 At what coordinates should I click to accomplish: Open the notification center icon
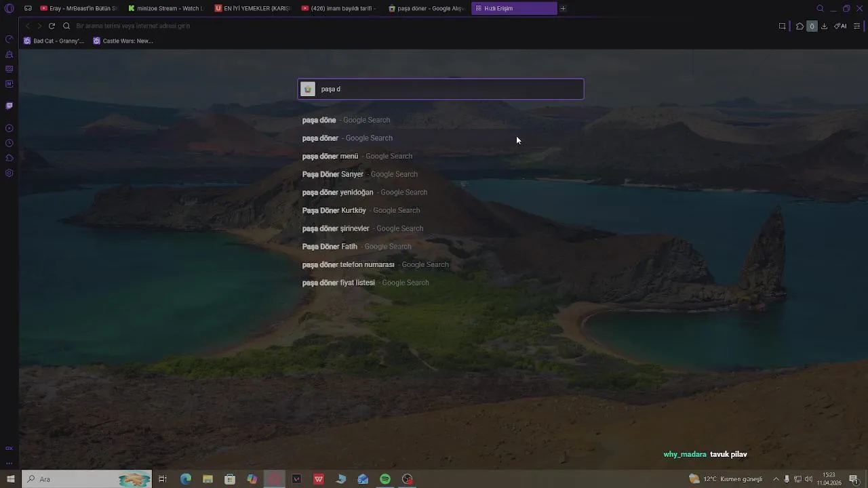[855, 479]
